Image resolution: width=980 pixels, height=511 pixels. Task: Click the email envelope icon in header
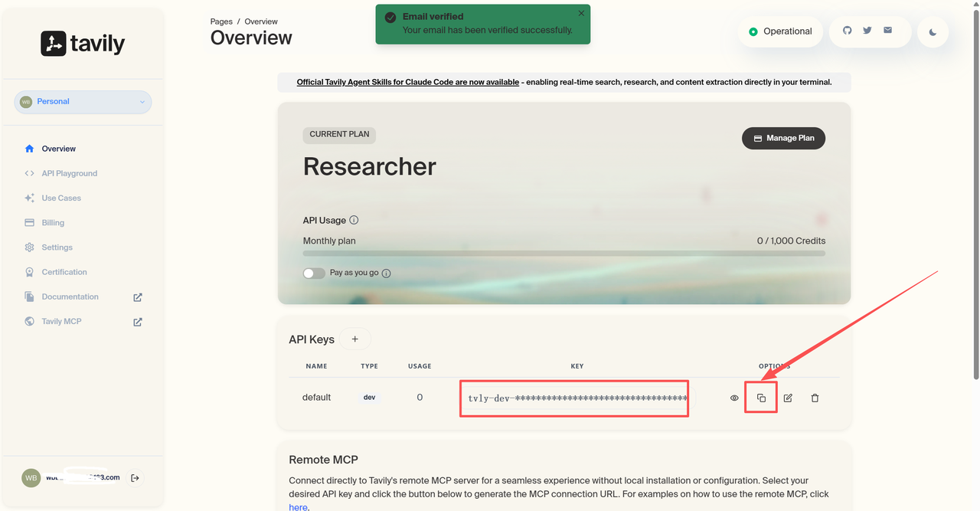pyautogui.click(x=888, y=31)
